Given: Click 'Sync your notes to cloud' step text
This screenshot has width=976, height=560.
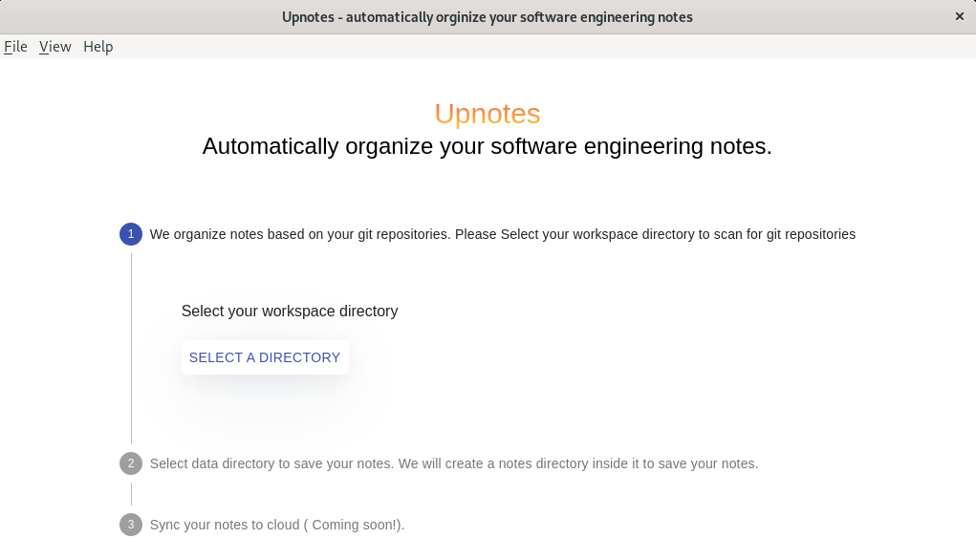Looking at the screenshot, I should [277, 525].
